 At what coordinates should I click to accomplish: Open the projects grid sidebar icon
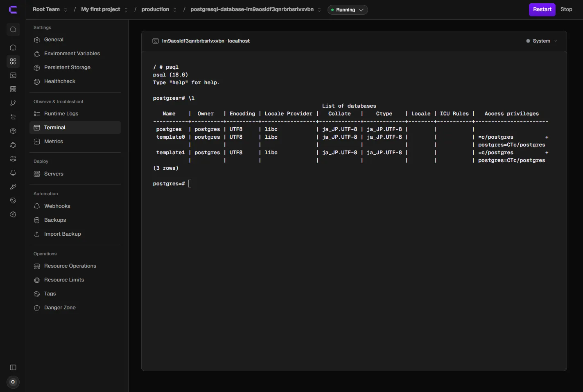[x=13, y=61]
